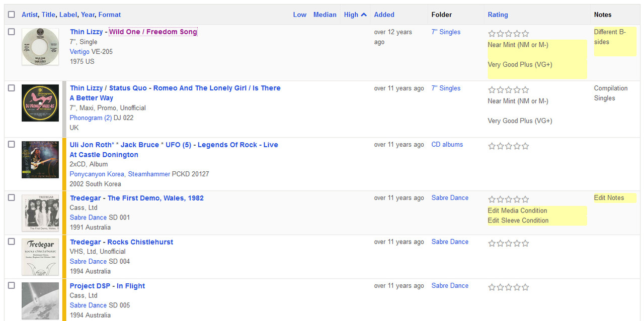Screen dimensions: 644x321
Task: Check the Legends Of Rock row checkbox
Action: (x=12, y=144)
